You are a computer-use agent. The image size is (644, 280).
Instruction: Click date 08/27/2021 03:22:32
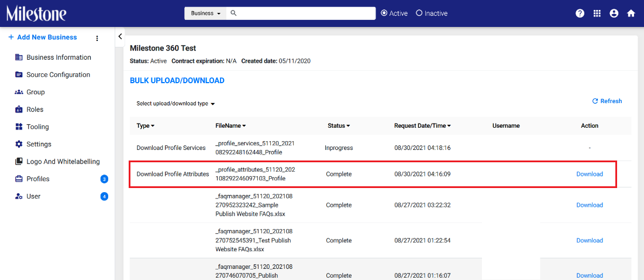[423, 205]
